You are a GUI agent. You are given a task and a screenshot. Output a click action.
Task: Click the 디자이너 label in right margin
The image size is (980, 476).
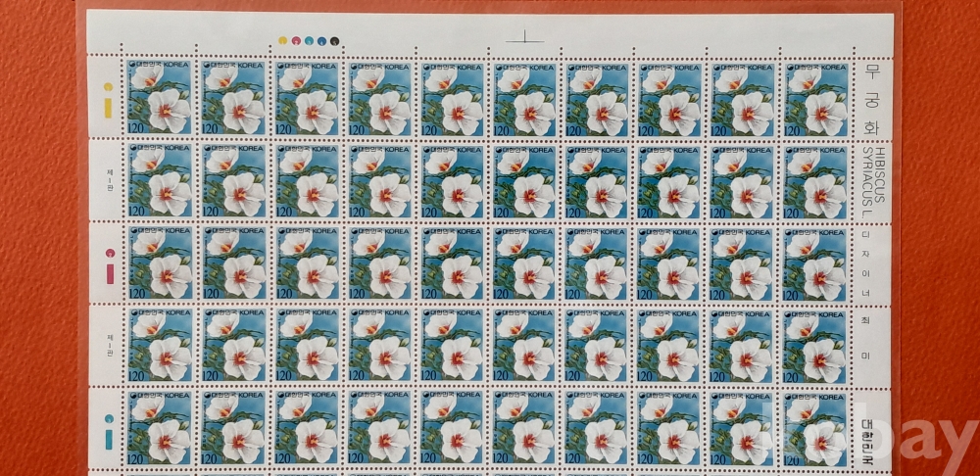coord(864,258)
